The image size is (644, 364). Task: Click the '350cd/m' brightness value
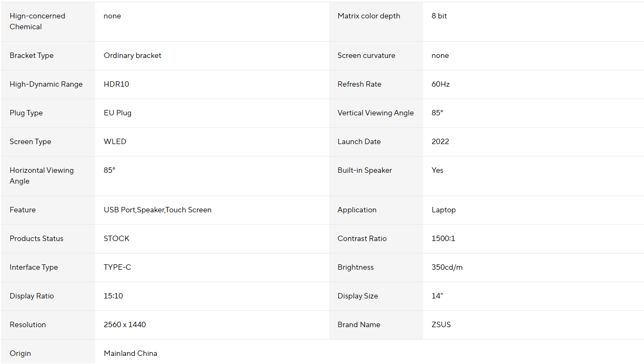tap(447, 267)
